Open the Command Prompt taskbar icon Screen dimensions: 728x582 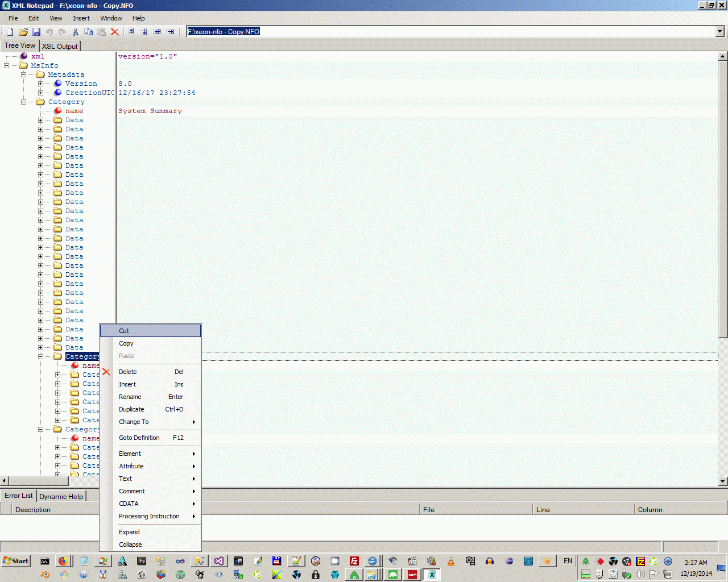[x=45, y=561]
